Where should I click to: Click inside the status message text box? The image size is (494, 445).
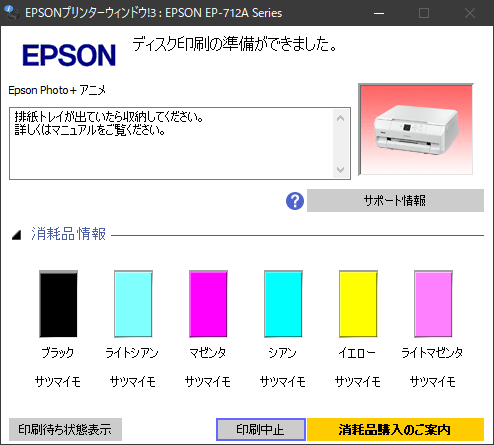click(171, 144)
